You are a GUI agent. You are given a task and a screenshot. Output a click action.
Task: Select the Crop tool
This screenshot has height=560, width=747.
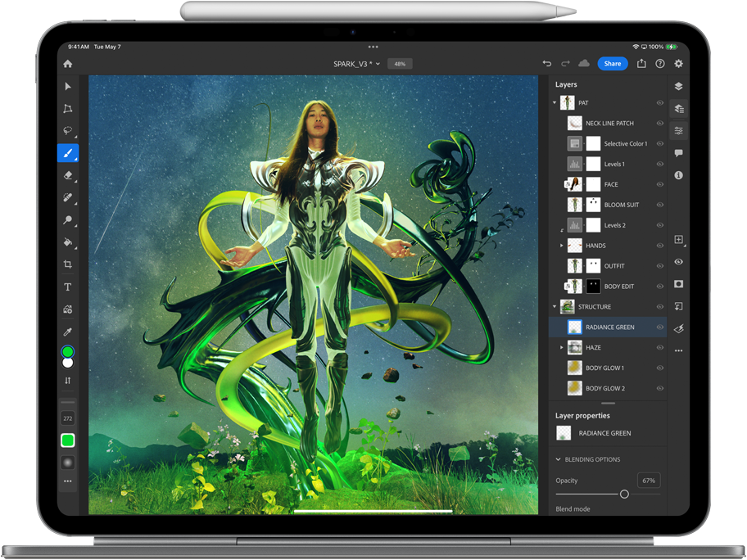[68, 264]
